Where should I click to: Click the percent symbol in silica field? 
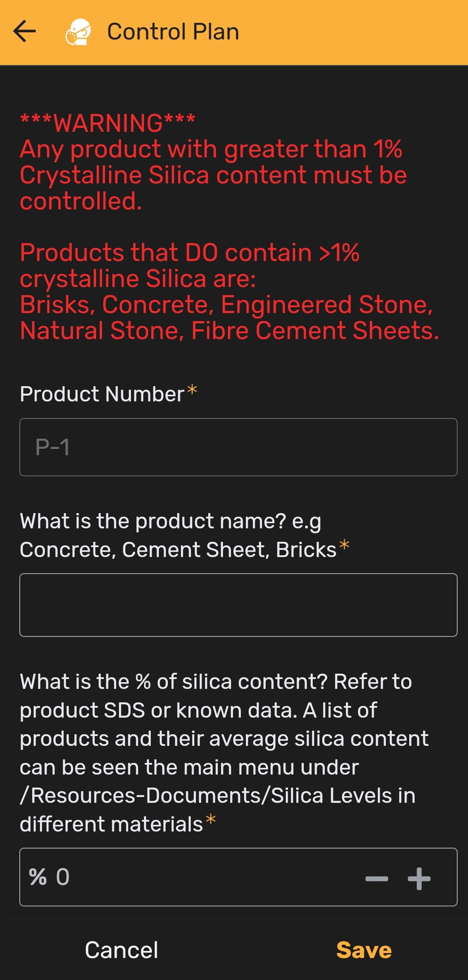pos(38,877)
